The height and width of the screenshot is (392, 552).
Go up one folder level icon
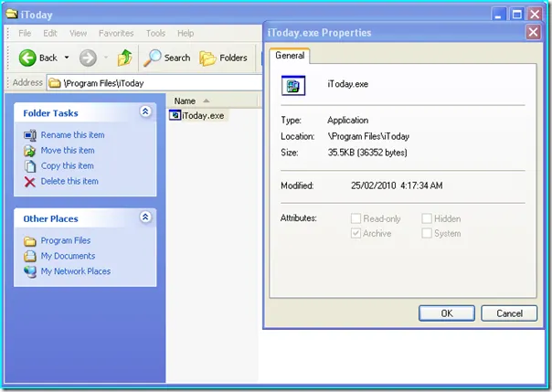click(x=124, y=58)
